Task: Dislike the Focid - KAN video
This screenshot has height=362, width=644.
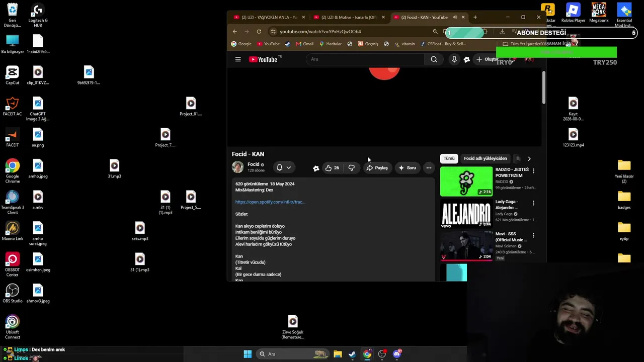Action: coord(351,168)
